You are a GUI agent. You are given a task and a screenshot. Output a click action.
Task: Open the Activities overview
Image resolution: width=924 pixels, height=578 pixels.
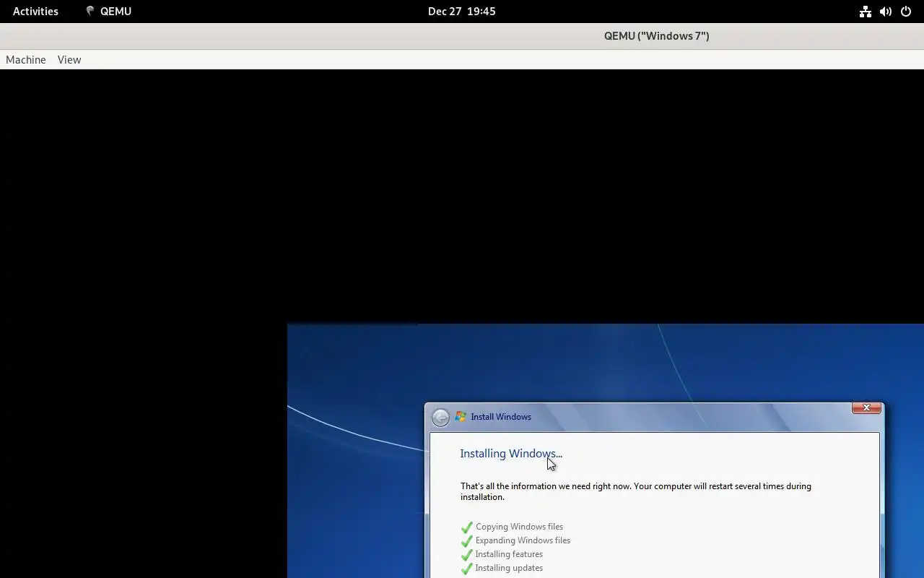click(35, 12)
